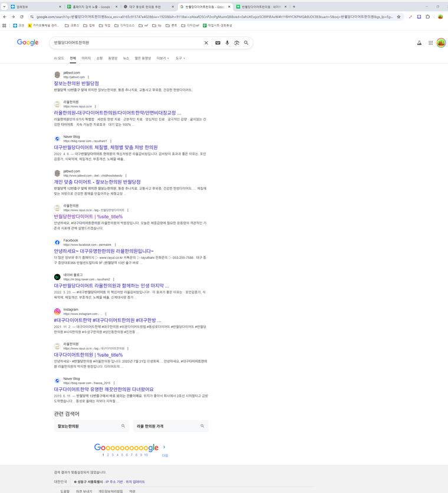Open the new tab plus button
The width and height of the screenshot is (448, 493).
(x=294, y=6)
